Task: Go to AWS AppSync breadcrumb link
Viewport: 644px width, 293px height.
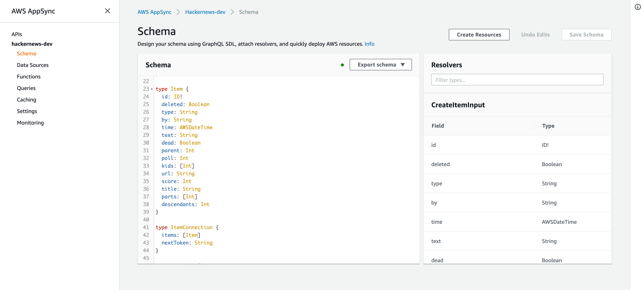Action: [154, 12]
